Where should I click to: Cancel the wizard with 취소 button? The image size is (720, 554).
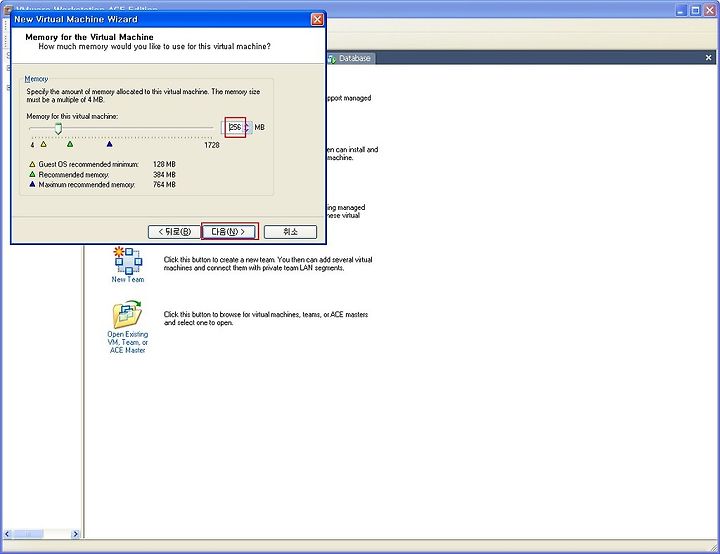(x=290, y=232)
